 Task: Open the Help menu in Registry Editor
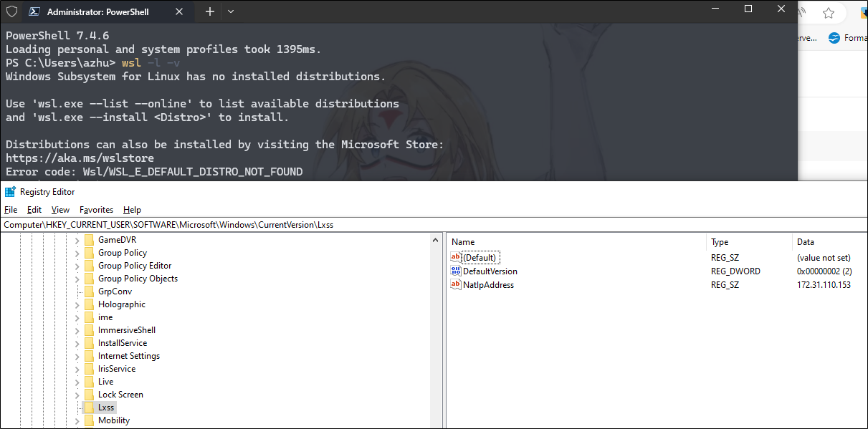132,210
